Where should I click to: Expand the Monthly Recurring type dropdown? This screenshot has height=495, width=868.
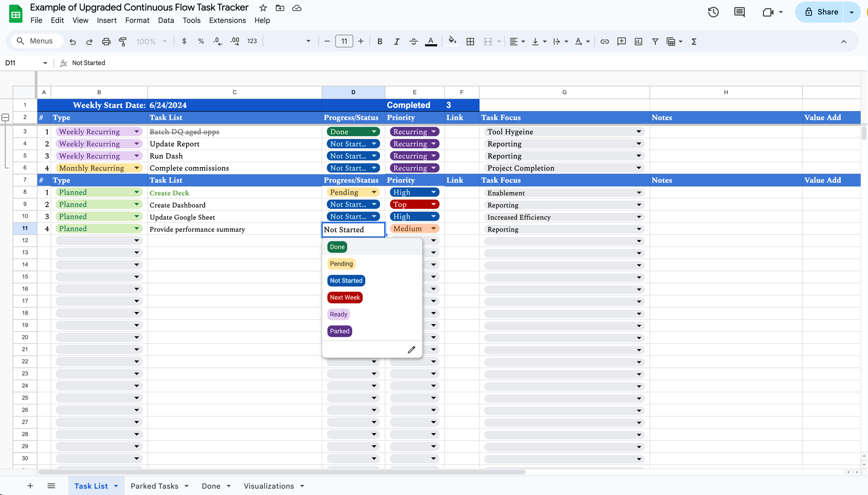pos(136,168)
